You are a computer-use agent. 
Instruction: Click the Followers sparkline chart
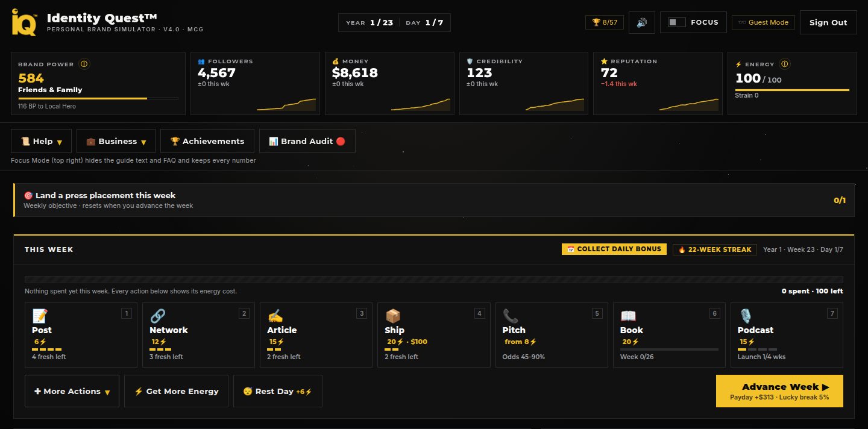point(286,104)
